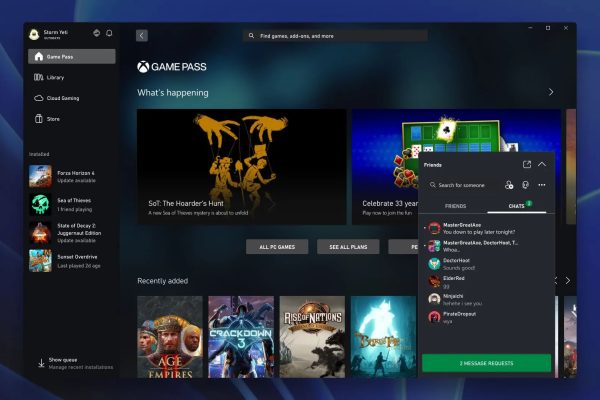The image size is (600, 400).
Task: Click the 2 MESSAGE REQUESTS button
Action: 486,363
